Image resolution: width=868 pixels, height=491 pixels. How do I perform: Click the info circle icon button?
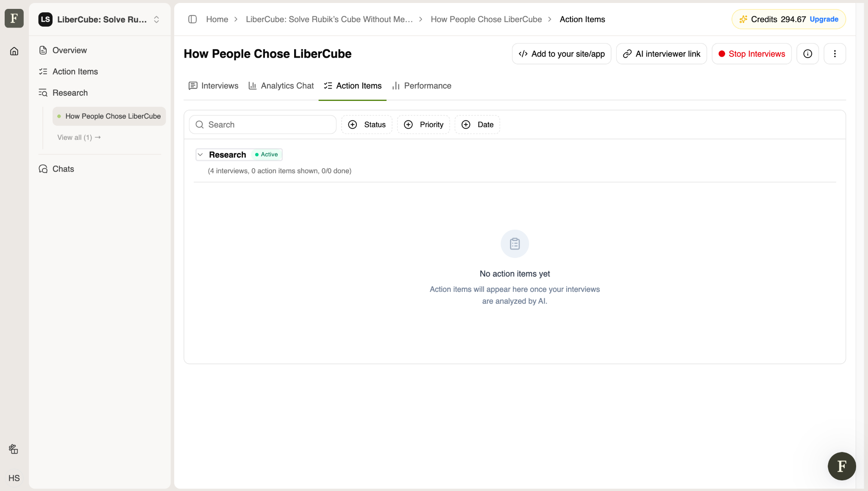(807, 54)
